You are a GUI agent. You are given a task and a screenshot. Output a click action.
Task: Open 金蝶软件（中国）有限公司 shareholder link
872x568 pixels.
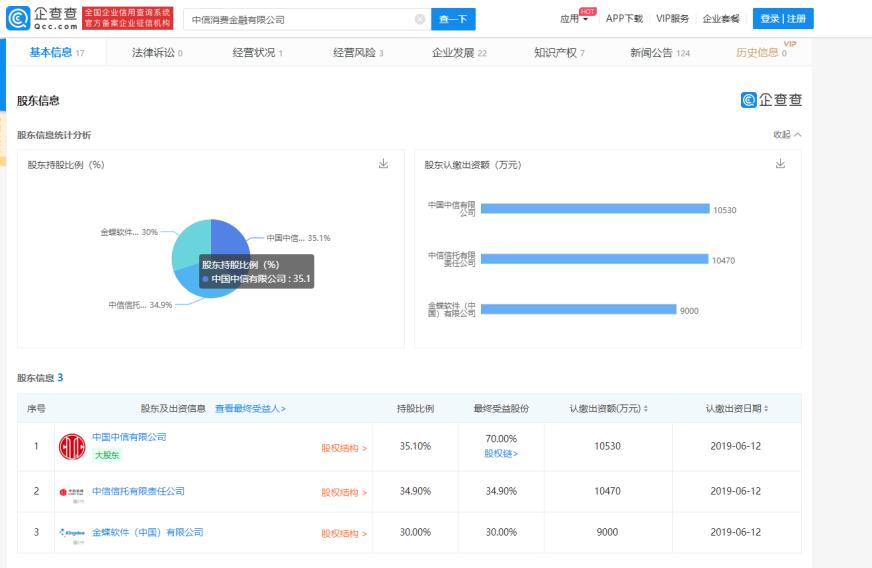pyautogui.click(x=147, y=532)
